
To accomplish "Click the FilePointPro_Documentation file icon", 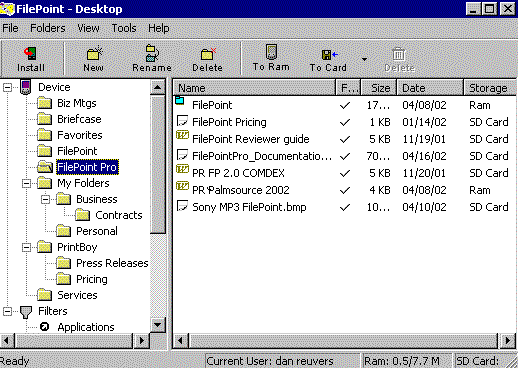I will click(182, 155).
